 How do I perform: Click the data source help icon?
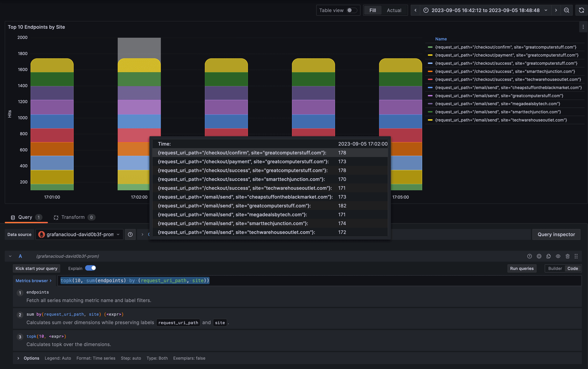click(130, 234)
